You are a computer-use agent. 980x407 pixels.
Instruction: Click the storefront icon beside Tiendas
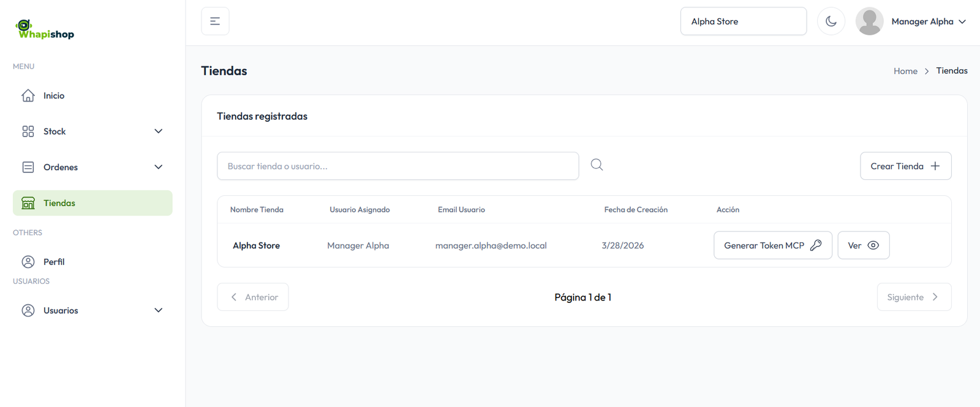(x=28, y=203)
